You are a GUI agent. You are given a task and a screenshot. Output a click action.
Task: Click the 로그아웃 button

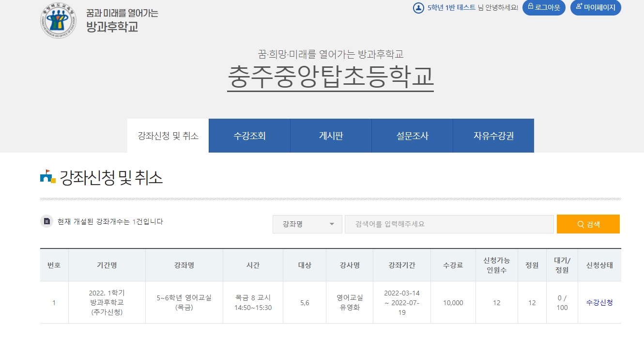[544, 7]
